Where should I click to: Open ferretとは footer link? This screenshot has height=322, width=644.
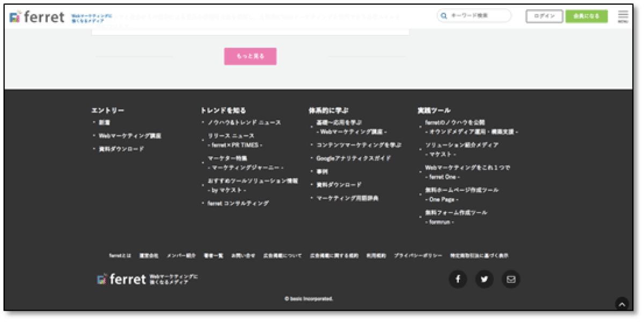point(120,256)
